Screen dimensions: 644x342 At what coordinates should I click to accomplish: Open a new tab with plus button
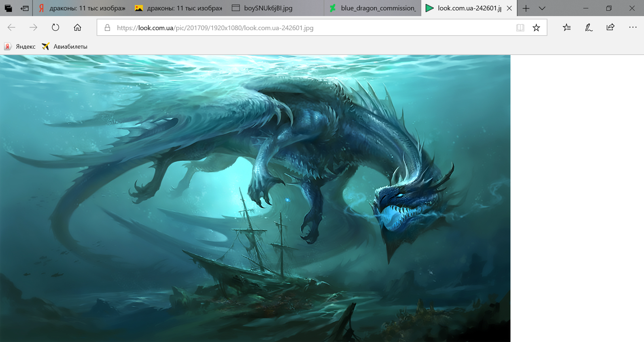pos(526,8)
